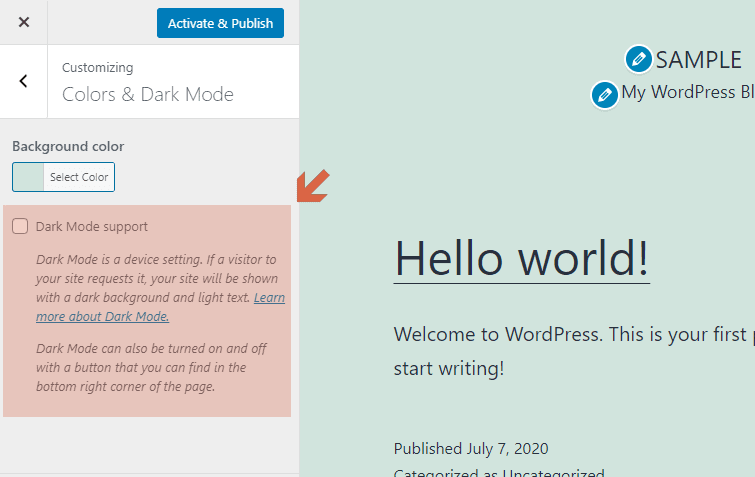Click the Background color label

click(x=68, y=146)
